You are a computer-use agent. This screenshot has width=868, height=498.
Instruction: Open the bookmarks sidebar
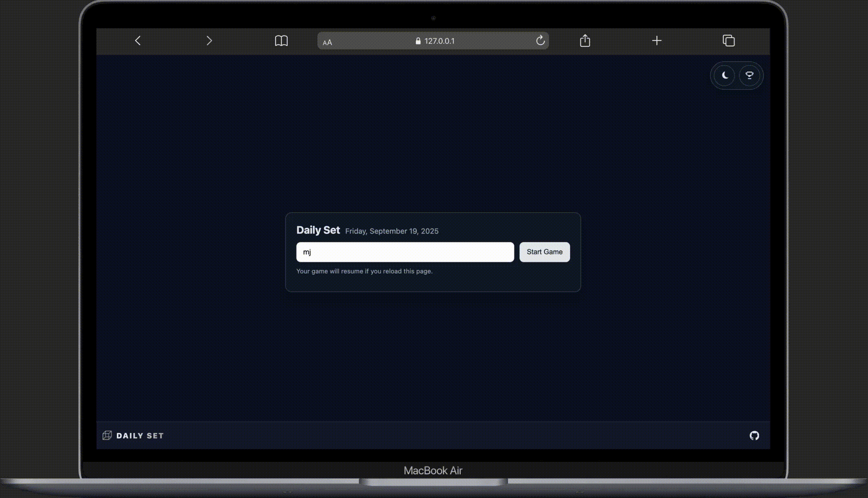coord(282,41)
